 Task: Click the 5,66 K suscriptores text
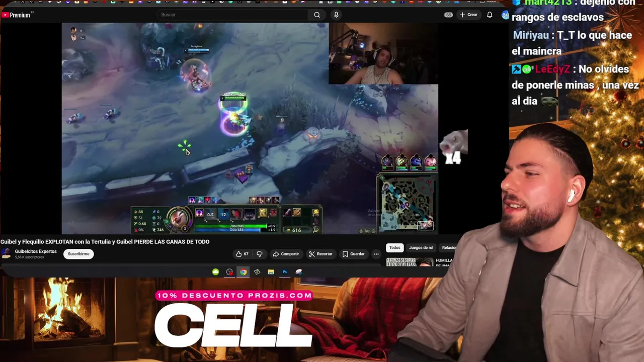29,257
